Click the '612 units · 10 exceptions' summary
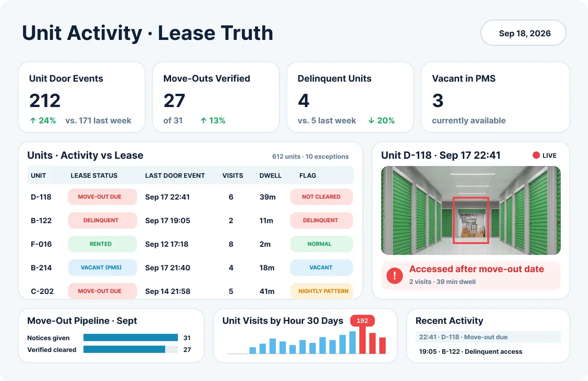 [x=310, y=156]
